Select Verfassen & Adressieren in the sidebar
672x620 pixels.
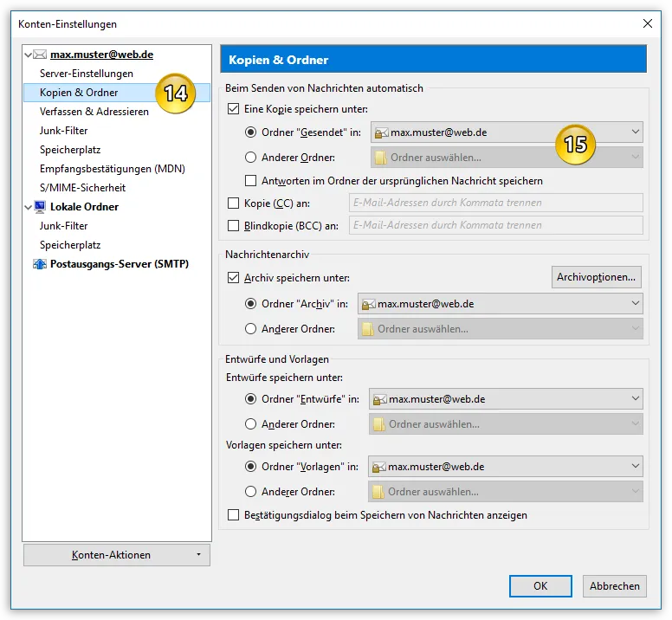point(94,112)
